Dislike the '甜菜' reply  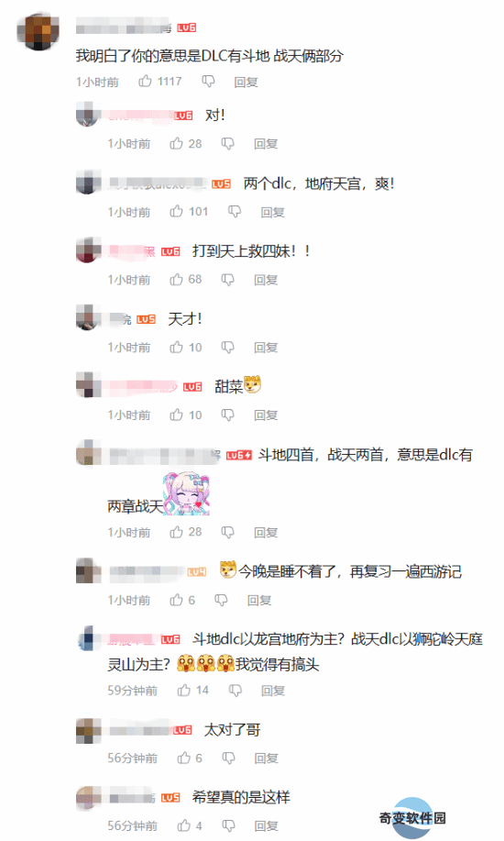coord(228,415)
